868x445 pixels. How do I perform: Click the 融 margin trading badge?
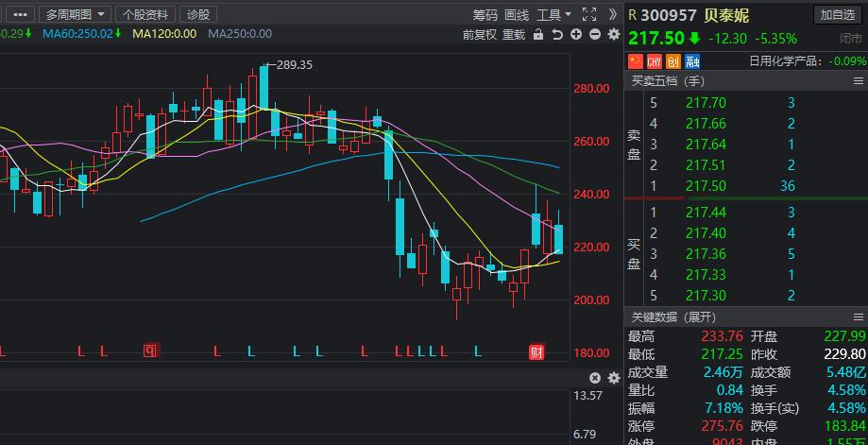coord(692,61)
